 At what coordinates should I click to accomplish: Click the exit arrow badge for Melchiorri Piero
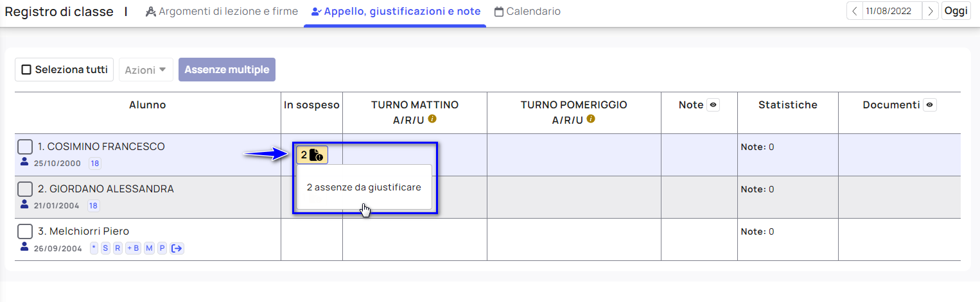pyautogui.click(x=177, y=248)
